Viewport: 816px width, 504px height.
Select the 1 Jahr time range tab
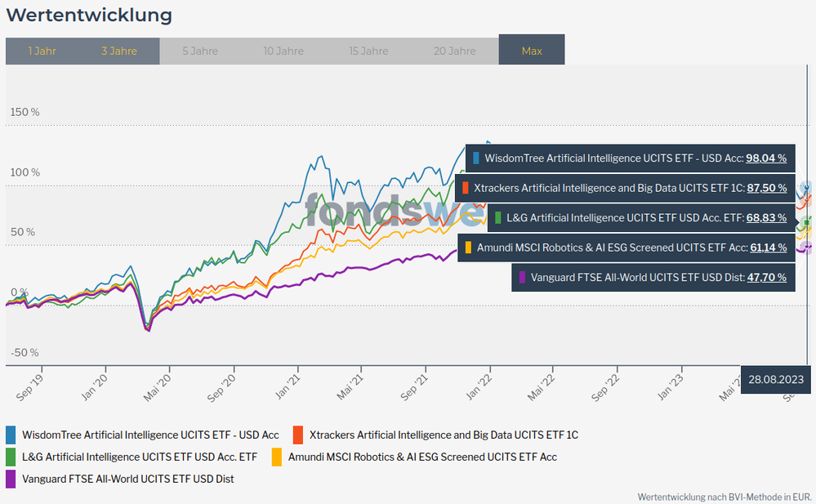(42, 51)
